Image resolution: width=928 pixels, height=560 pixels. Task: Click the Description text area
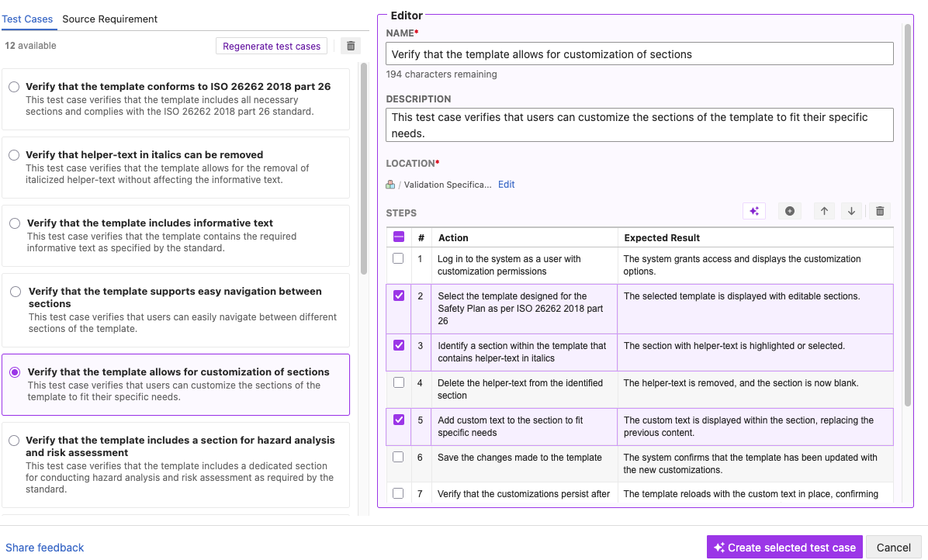(x=640, y=125)
